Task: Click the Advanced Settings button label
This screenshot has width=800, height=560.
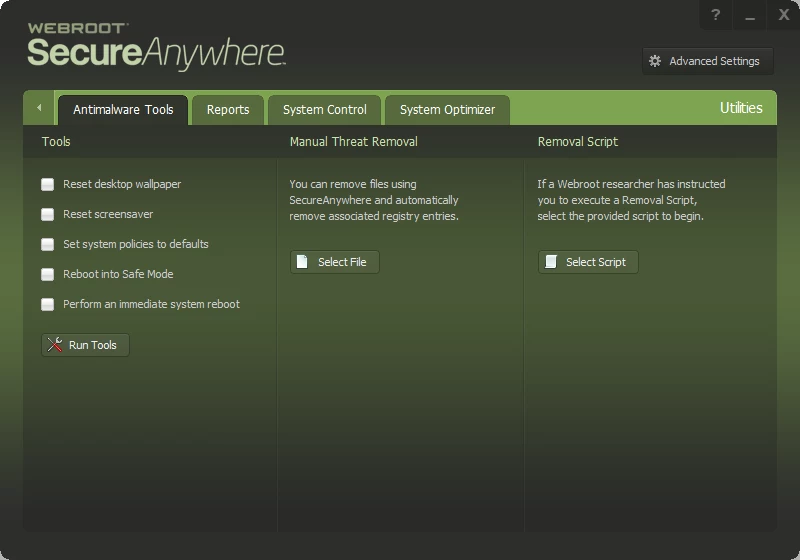Action: (x=714, y=61)
